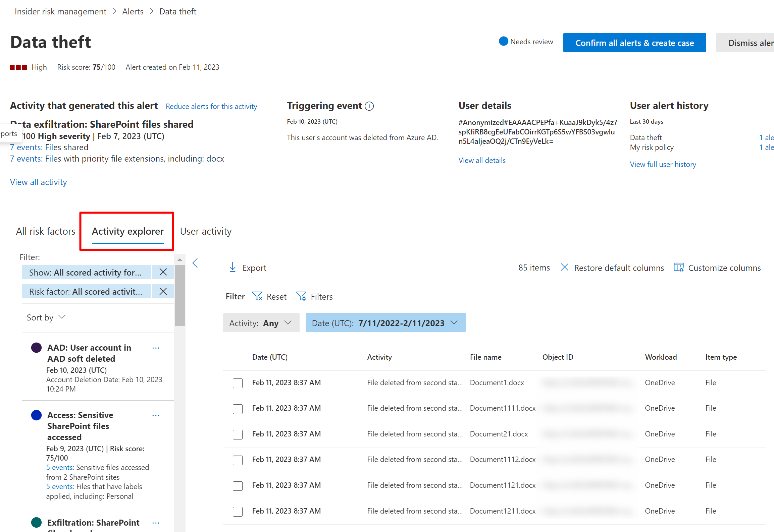Click the Export download icon
This screenshot has width=774, height=532.
tap(233, 268)
